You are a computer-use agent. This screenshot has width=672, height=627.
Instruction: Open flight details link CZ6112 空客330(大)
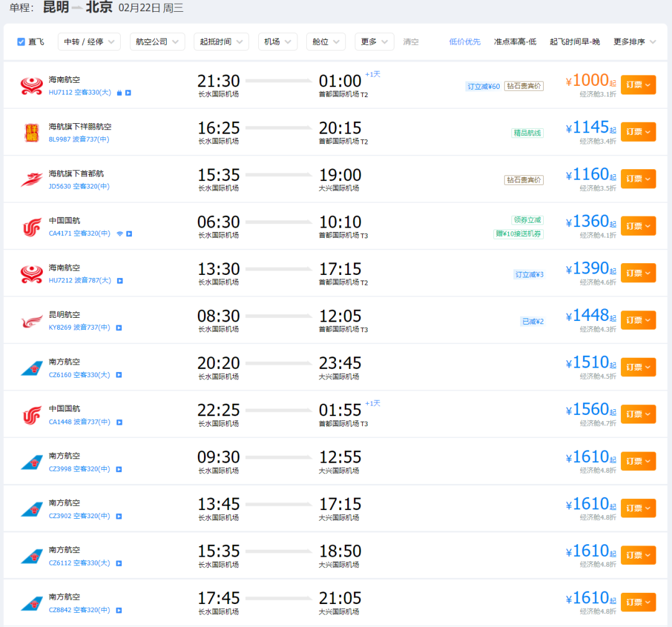tap(79, 563)
